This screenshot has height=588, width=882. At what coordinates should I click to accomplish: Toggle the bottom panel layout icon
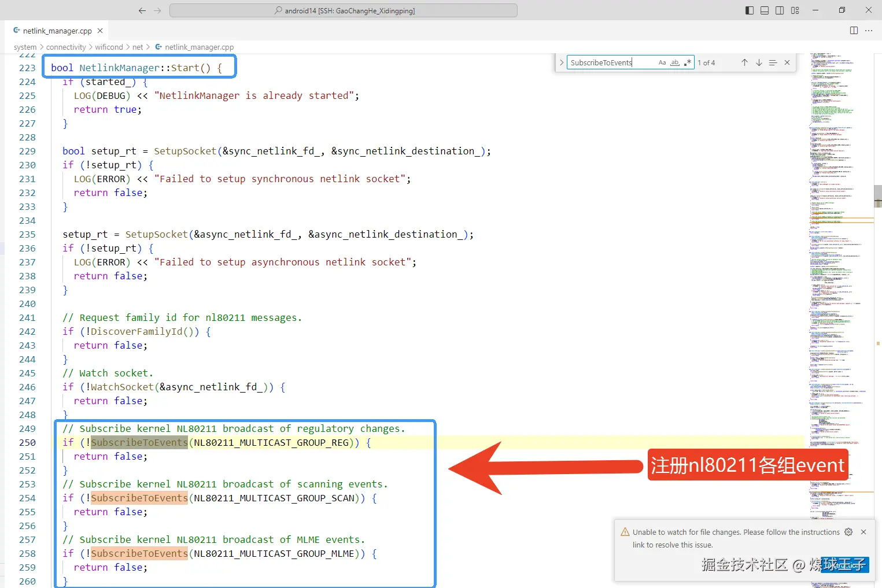[765, 10]
